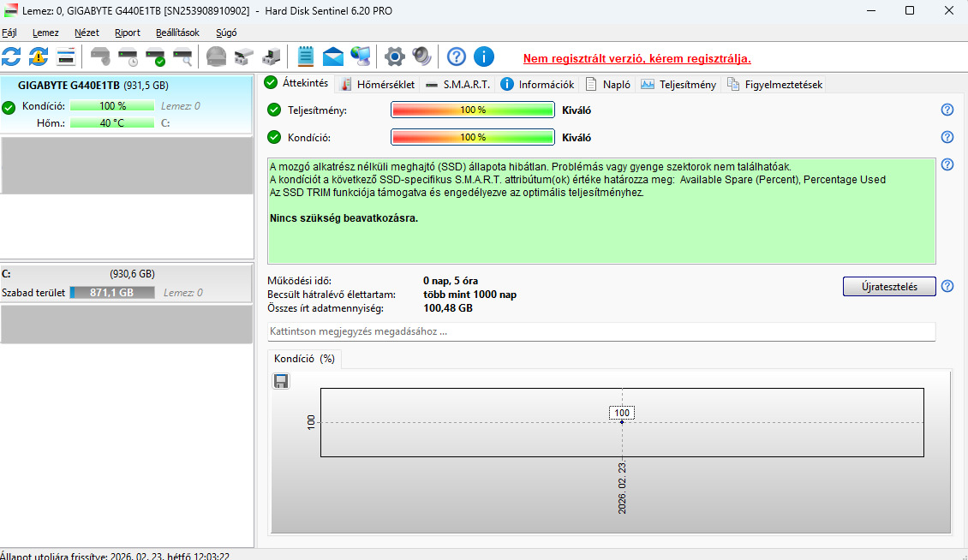This screenshot has height=560, width=968.
Task: Select the GIGABYTE G440E1TB disk entry
Action: [x=126, y=104]
